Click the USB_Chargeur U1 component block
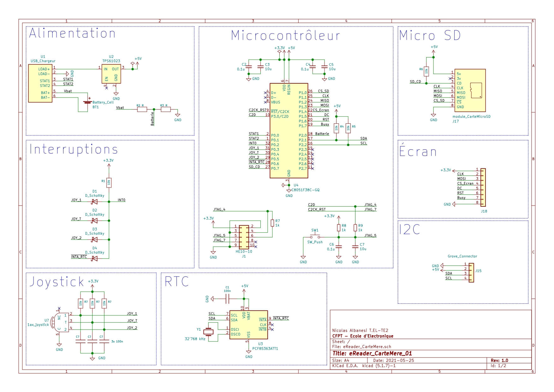Viewport: 554px width, 392px height. [x=40, y=83]
